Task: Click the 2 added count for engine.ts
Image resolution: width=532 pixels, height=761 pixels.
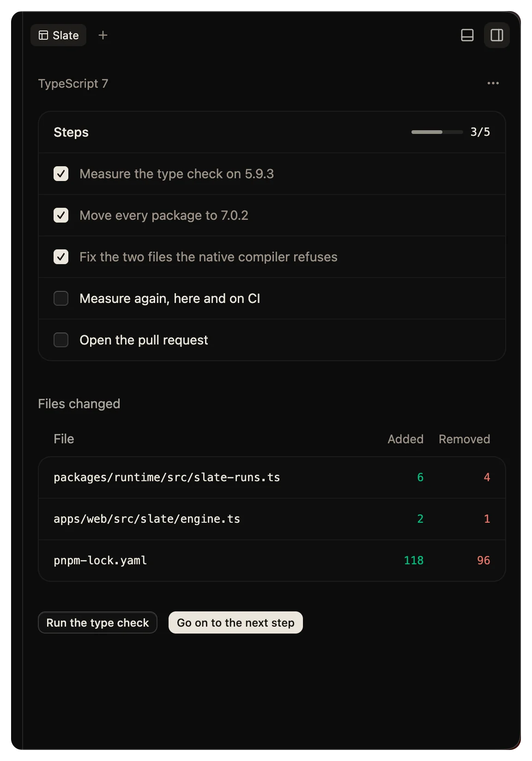Action: click(420, 519)
